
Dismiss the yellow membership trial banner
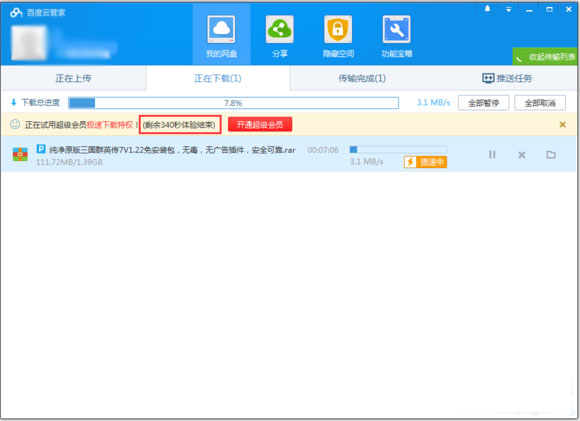click(562, 125)
